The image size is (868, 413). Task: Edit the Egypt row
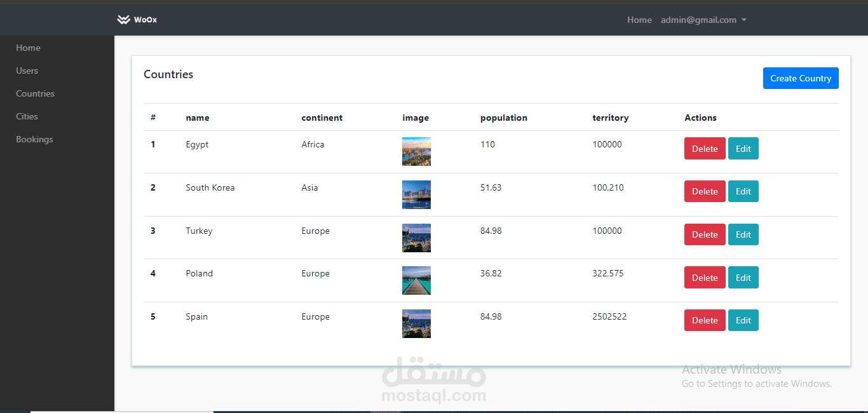pyautogui.click(x=743, y=149)
